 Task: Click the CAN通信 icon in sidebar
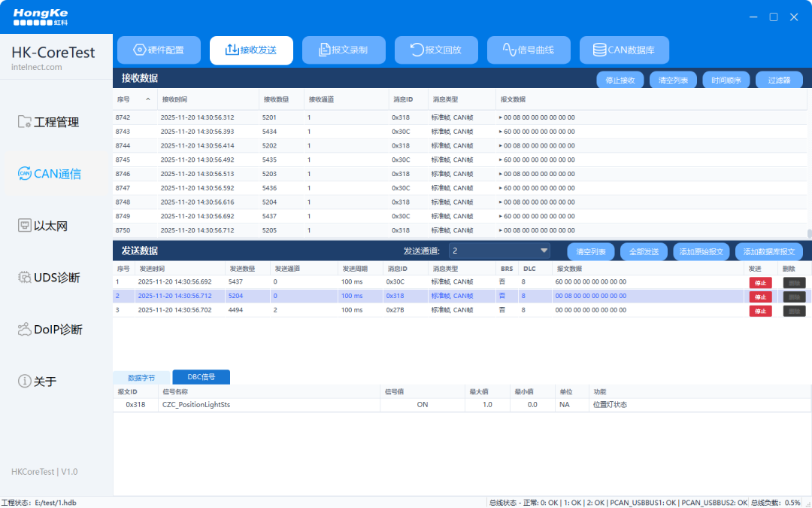click(24, 174)
